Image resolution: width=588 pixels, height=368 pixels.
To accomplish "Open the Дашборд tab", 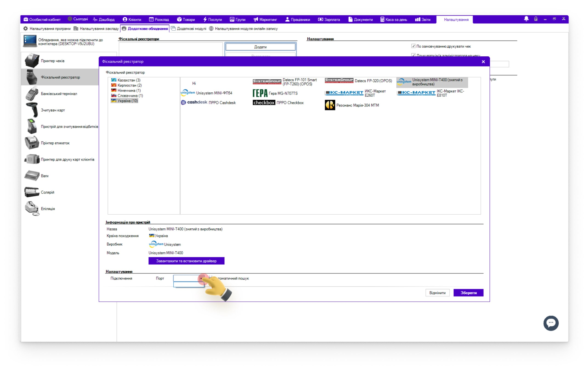I will 104,20.
